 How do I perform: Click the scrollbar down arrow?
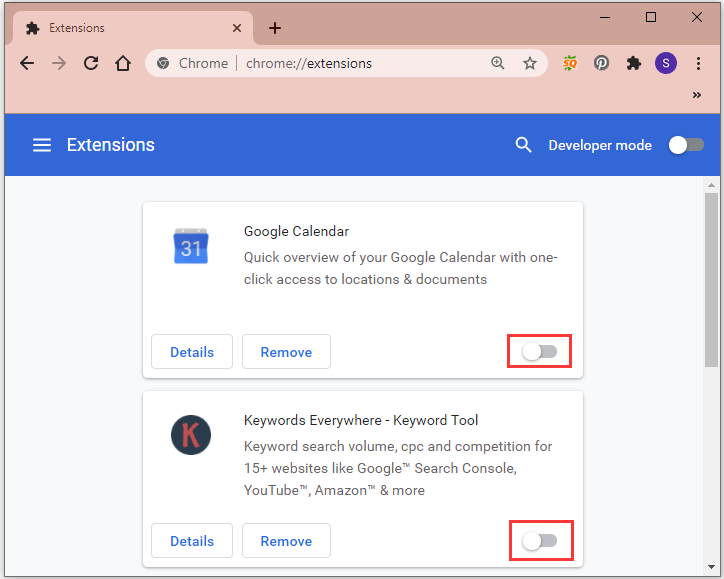pyautogui.click(x=711, y=567)
